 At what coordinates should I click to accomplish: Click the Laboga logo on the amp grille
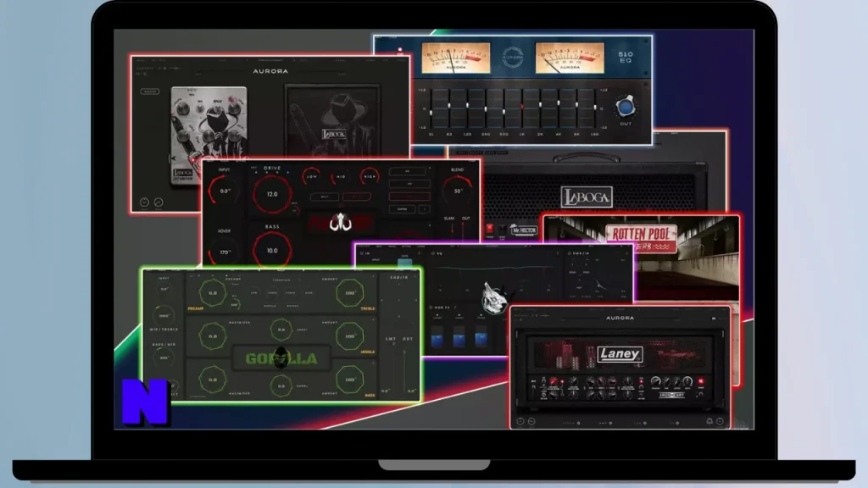(x=587, y=197)
